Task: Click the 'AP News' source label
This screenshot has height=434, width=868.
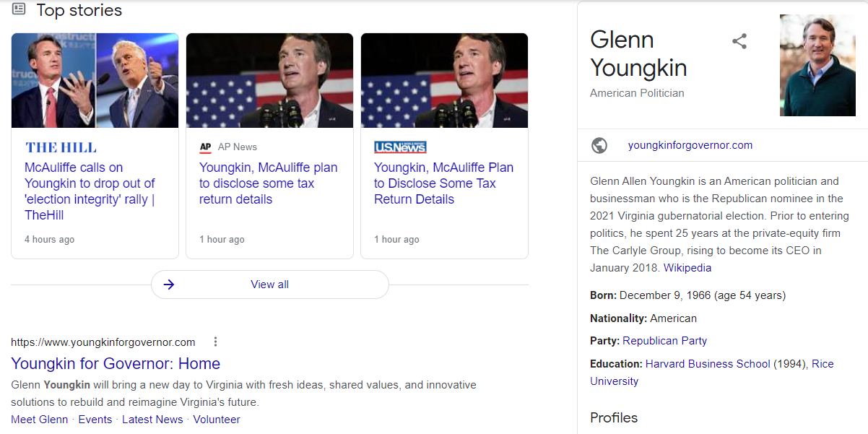Action: point(238,147)
